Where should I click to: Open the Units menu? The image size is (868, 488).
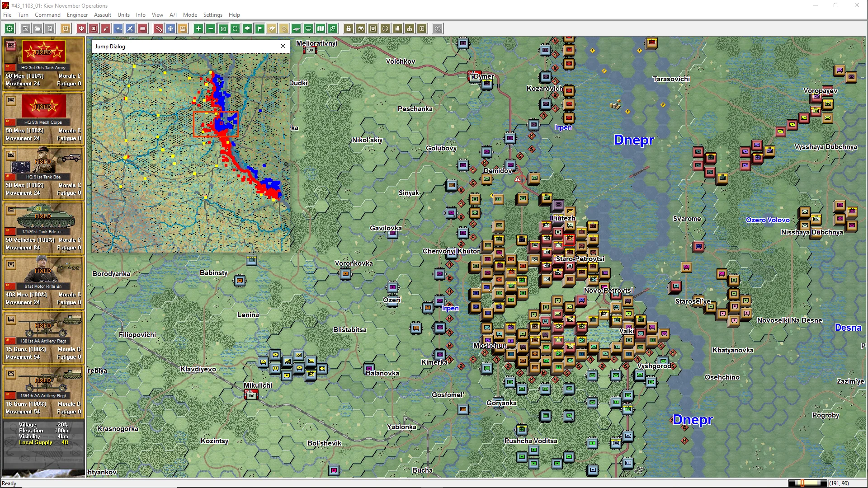[x=123, y=15]
